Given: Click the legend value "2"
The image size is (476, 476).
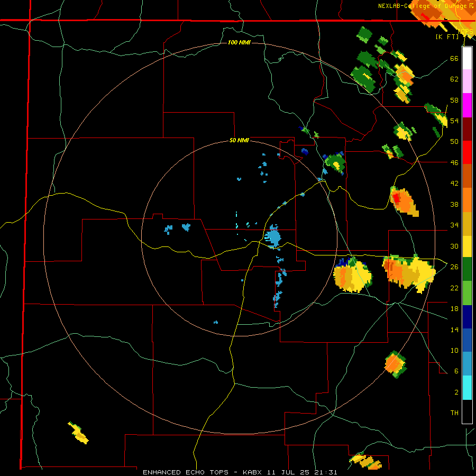Looking at the screenshot, I should pos(456,392).
